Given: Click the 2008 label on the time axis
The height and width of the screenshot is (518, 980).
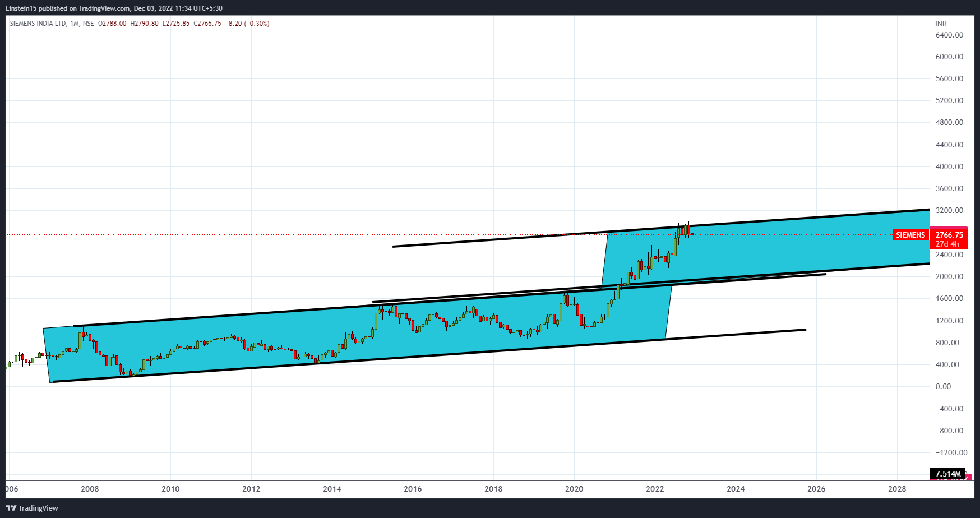Looking at the screenshot, I should (x=90, y=489).
